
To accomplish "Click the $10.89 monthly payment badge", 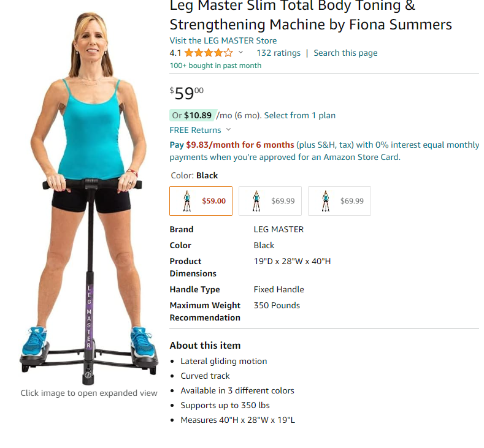I will [x=193, y=115].
